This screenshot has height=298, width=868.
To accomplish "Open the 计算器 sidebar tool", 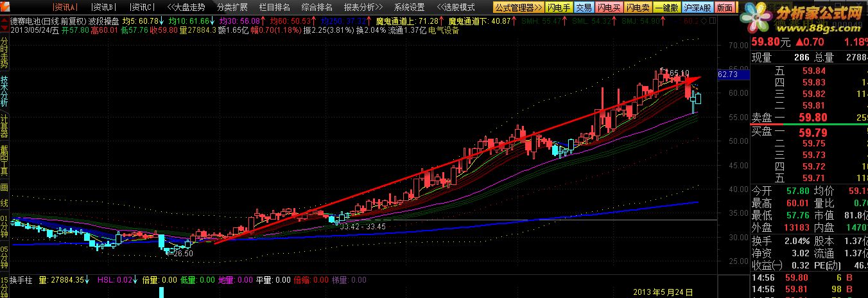I will (x=4, y=127).
